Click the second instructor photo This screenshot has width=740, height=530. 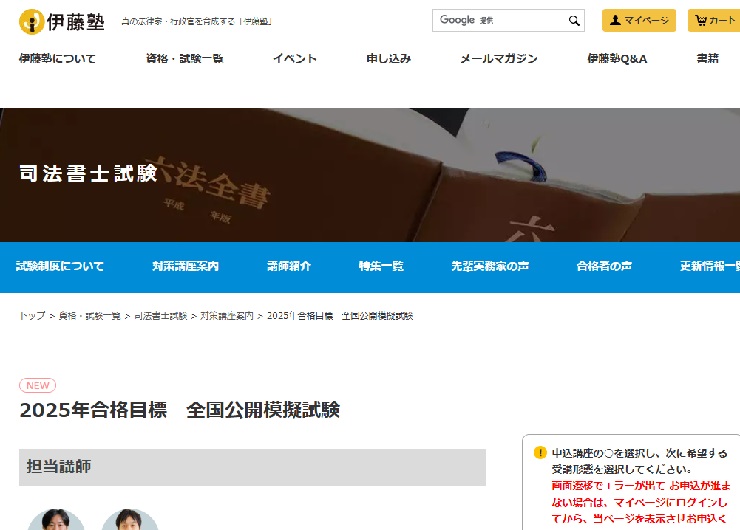pyautogui.click(x=129, y=519)
